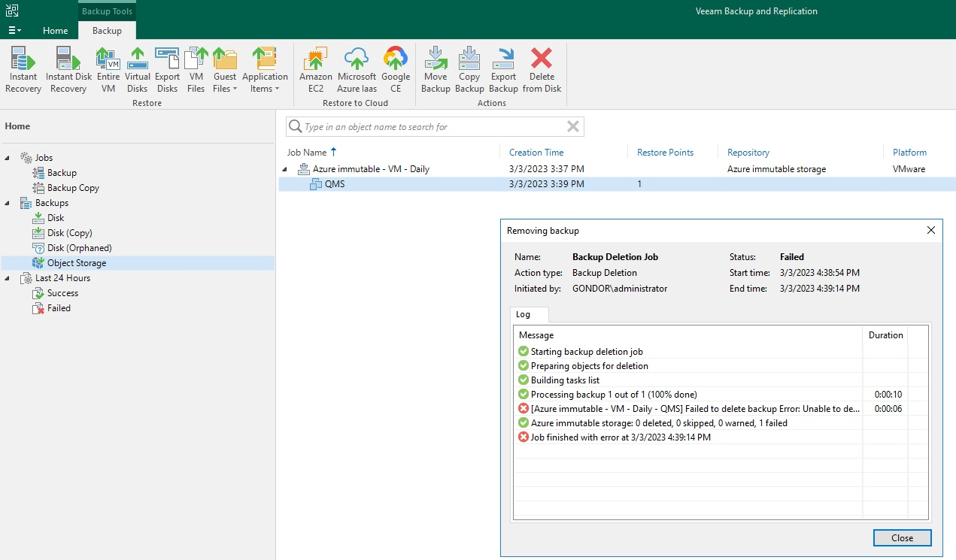Image resolution: width=956 pixels, height=560 pixels.
Task: Open Application Items dropdown
Action: (x=265, y=69)
